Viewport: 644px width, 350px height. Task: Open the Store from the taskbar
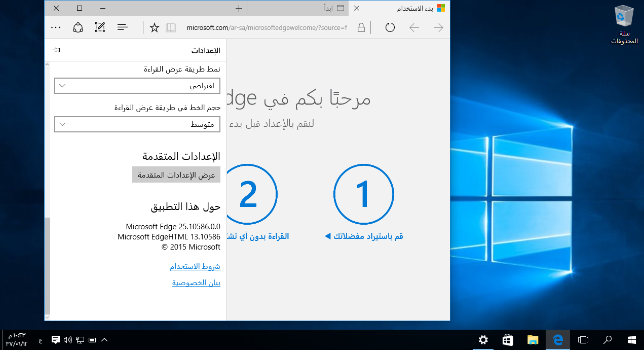tap(508, 340)
